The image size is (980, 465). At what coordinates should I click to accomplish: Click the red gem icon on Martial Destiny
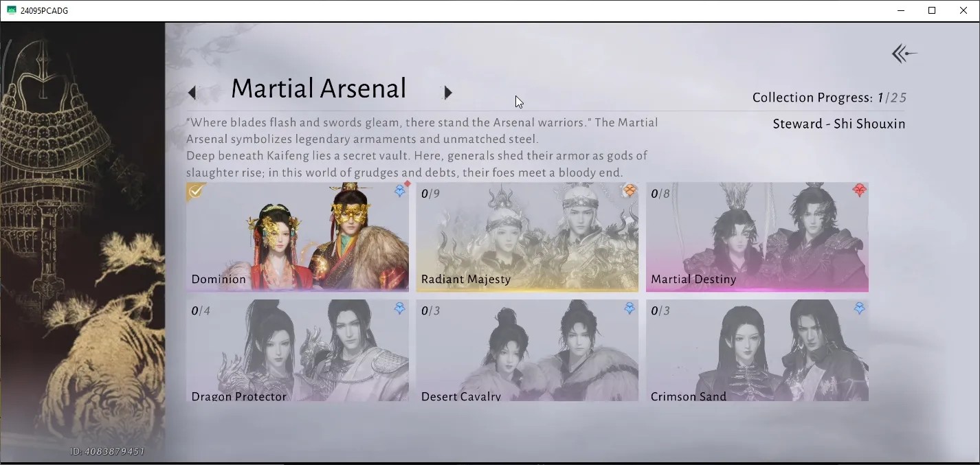tap(858, 192)
